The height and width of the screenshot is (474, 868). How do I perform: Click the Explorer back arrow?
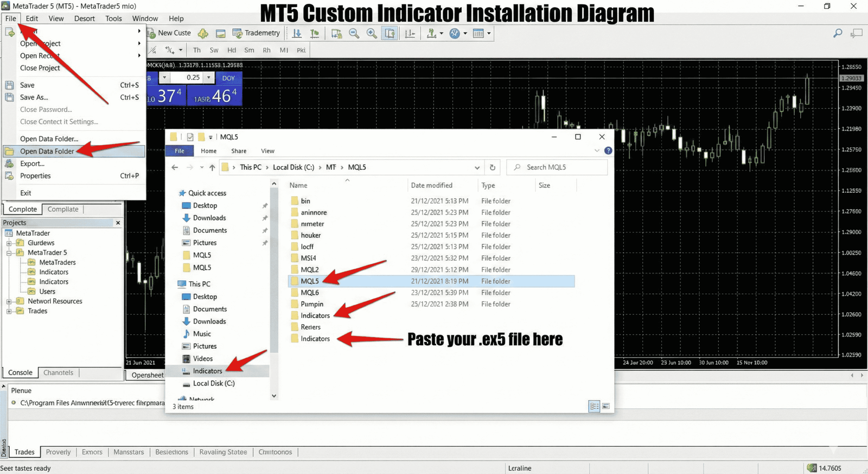click(175, 167)
